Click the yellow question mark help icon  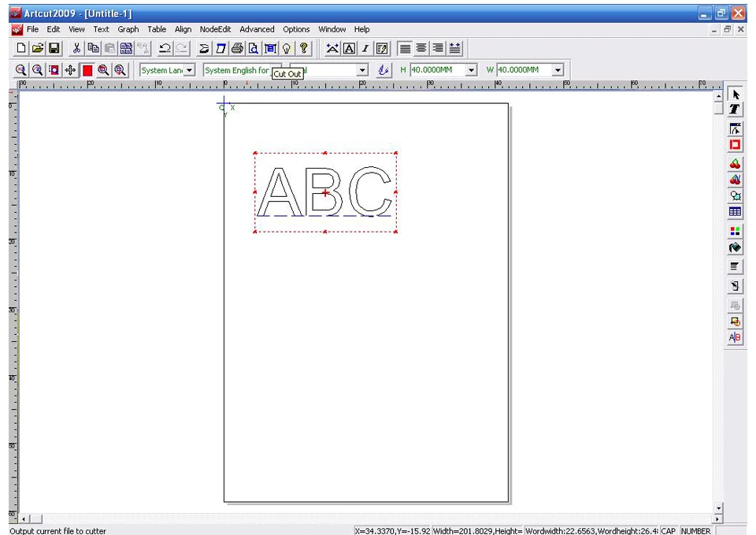coord(303,48)
